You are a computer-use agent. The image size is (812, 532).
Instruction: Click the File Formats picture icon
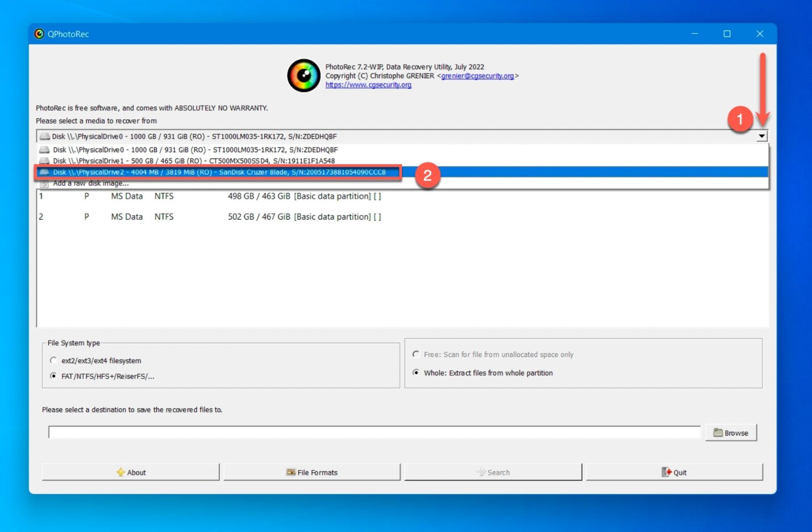[291, 472]
